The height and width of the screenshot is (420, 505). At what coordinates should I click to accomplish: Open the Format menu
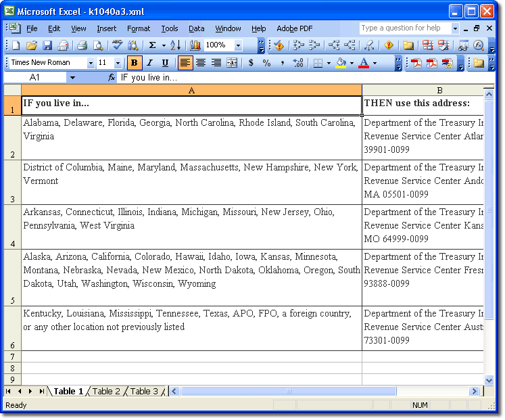click(x=139, y=28)
